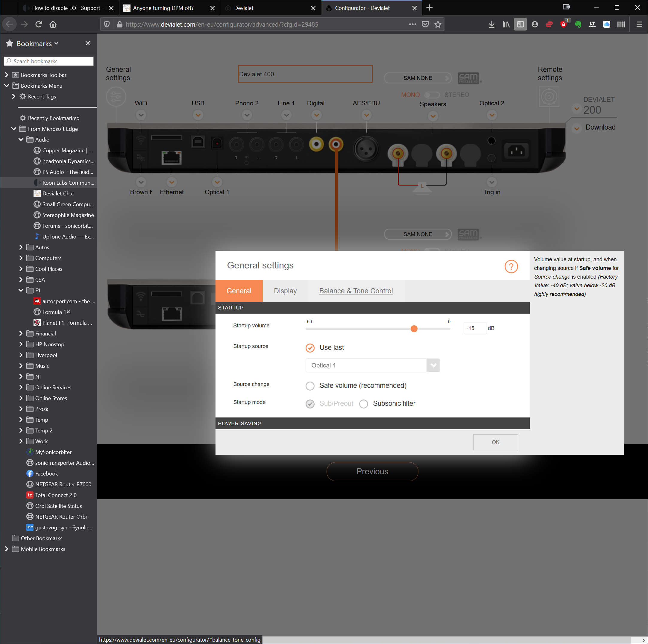The height and width of the screenshot is (644, 648).
Task: Switch to the Display tab
Action: point(285,291)
